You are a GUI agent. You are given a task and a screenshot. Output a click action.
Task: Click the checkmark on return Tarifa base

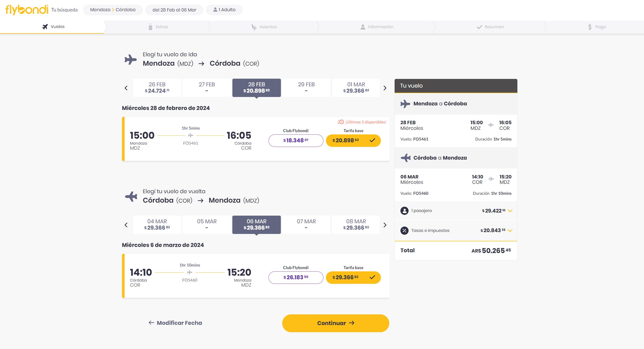tap(372, 277)
